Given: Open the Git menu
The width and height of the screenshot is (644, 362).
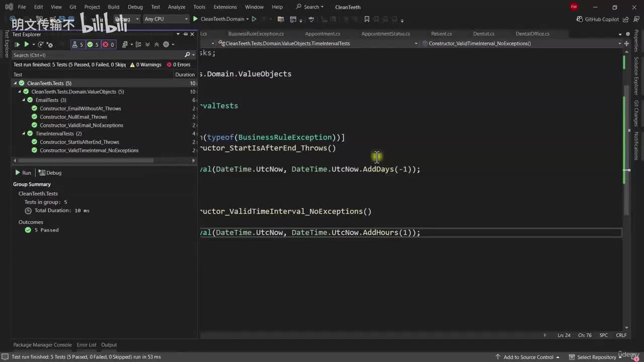Looking at the screenshot, I should 73,7.
